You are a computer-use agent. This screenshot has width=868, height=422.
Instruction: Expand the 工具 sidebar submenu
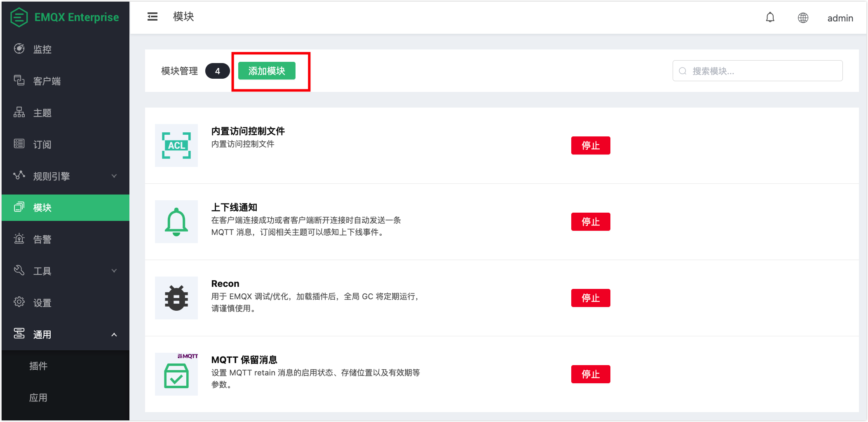65,271
